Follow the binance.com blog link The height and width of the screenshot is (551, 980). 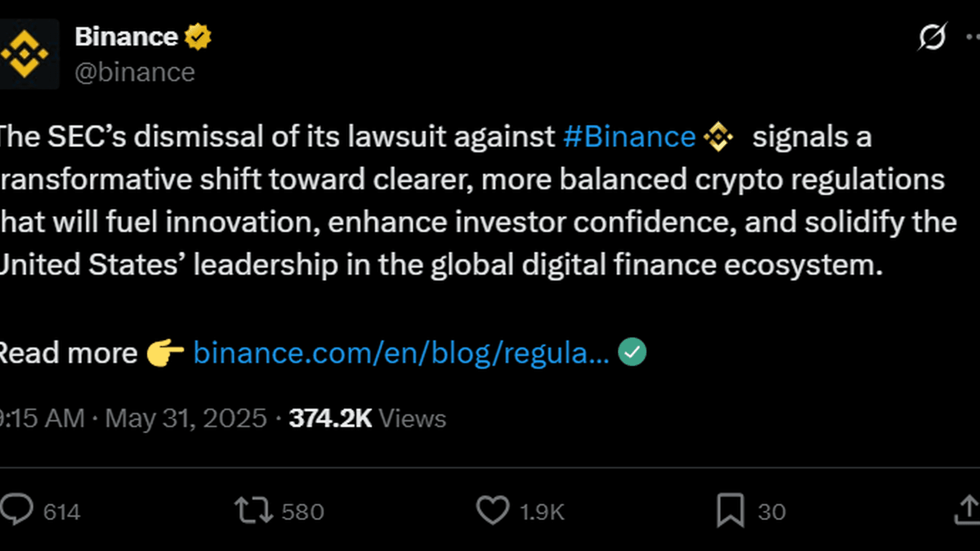(401, 352)
